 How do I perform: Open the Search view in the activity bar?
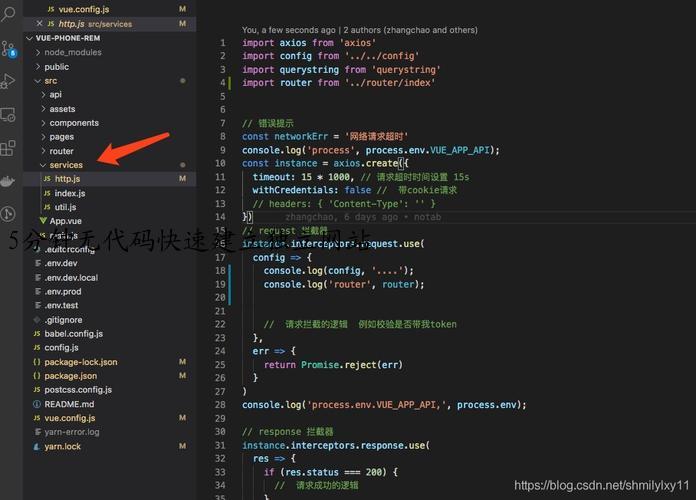coord(8,13)
